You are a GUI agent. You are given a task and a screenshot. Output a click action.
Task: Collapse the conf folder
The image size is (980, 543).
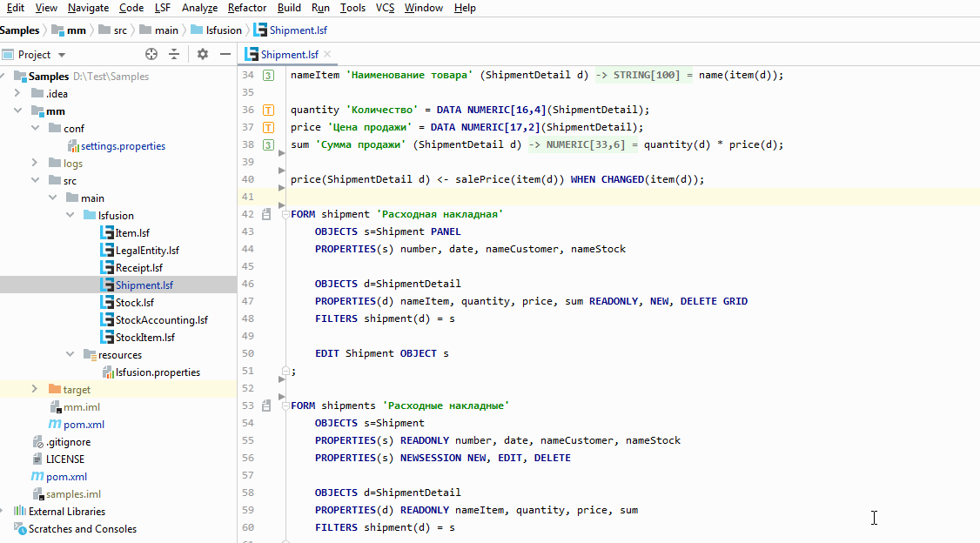35,128
